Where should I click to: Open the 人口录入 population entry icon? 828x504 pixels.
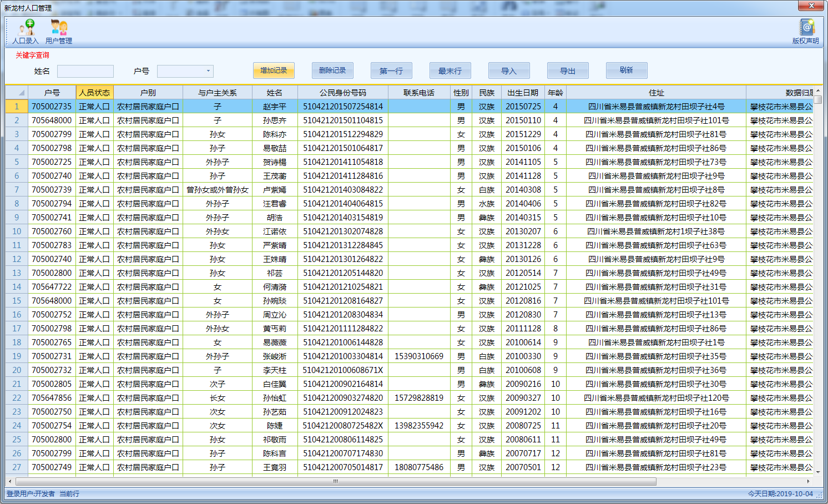(26, 31)
